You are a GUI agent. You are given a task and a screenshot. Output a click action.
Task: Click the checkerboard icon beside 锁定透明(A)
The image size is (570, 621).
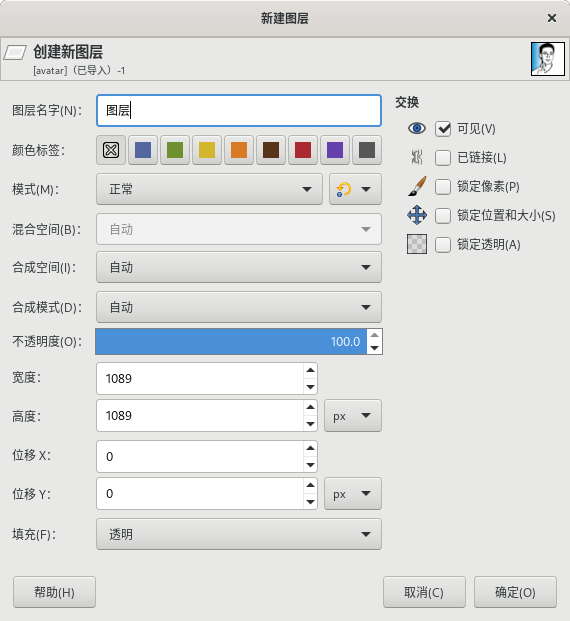(x=417, y=244)
